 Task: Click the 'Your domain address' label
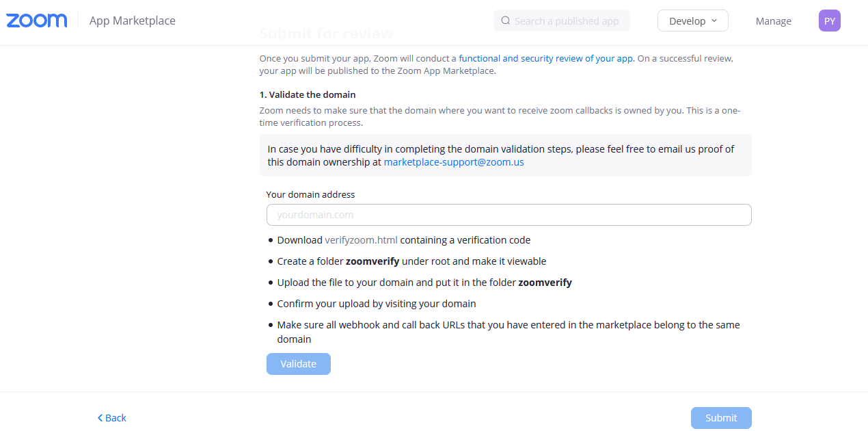coord(310,194)
